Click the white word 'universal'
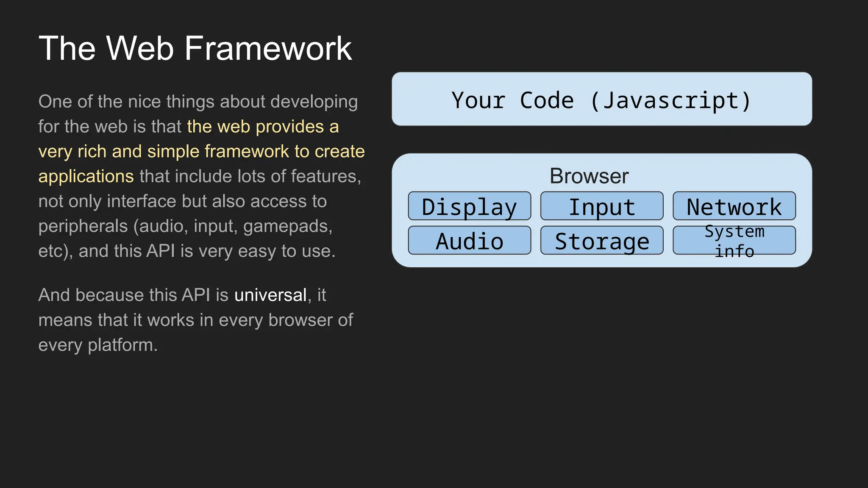Image resolution: width=868 pixels, height=488 pixels. tap(270, 295)
